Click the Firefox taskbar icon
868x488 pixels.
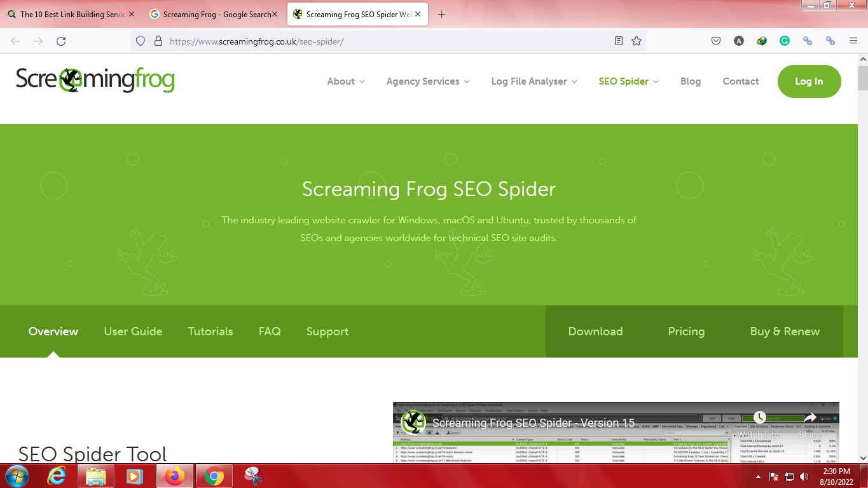174,476
